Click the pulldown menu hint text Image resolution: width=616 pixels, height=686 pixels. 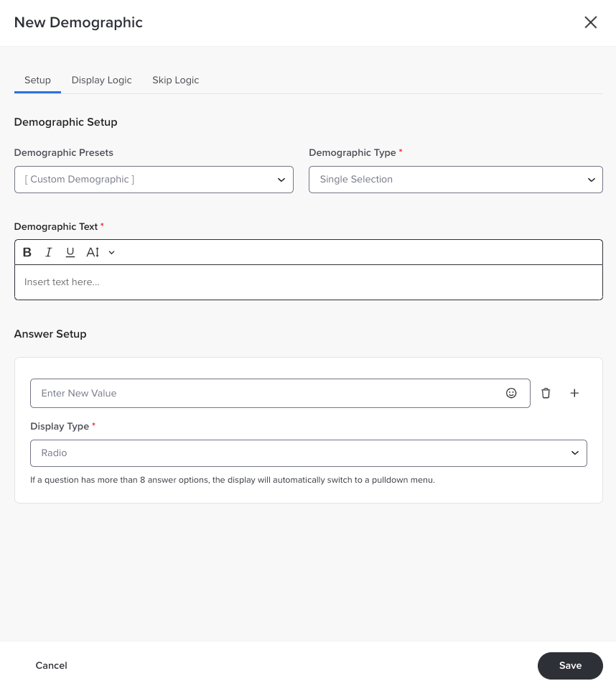(233, 480)
